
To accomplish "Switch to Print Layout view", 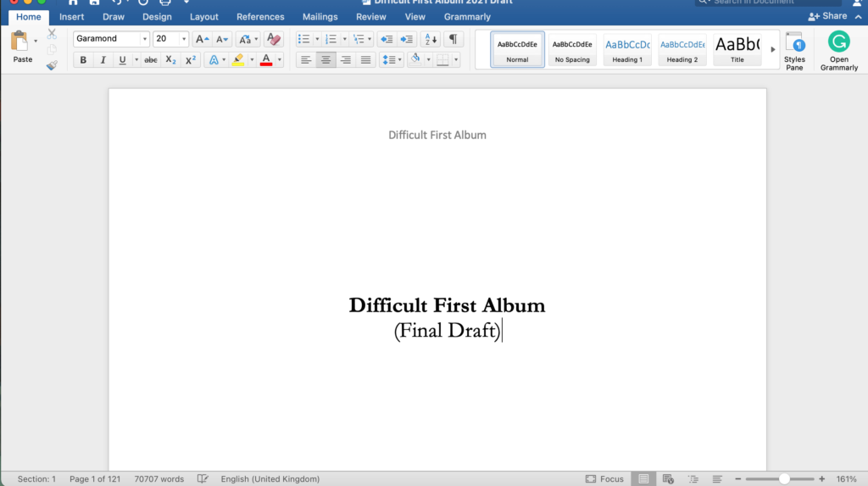I will (x=643, y=479).
